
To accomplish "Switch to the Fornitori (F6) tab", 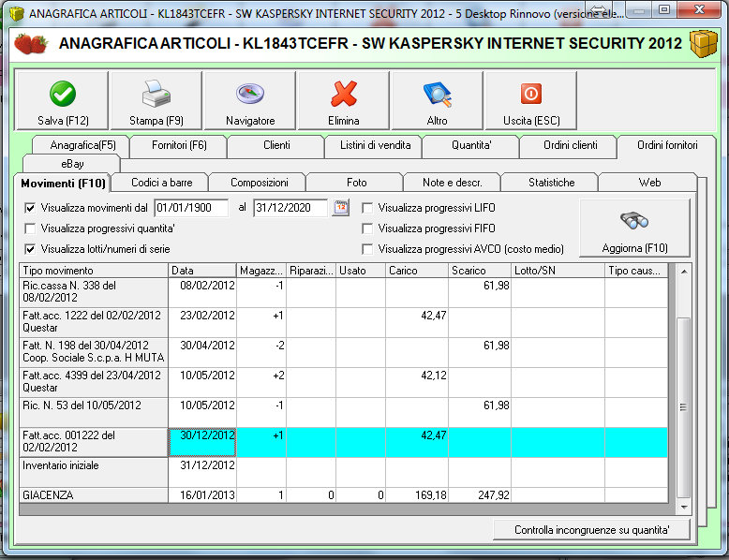I will click(x=179, y=145).
